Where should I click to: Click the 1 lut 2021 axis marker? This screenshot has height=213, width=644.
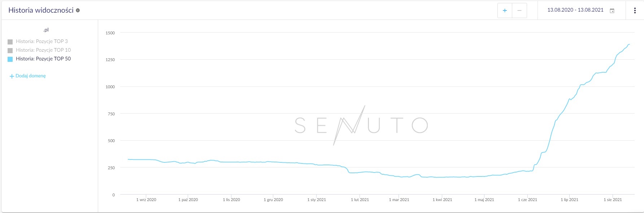pyautogui.click(x=360, y=200)
